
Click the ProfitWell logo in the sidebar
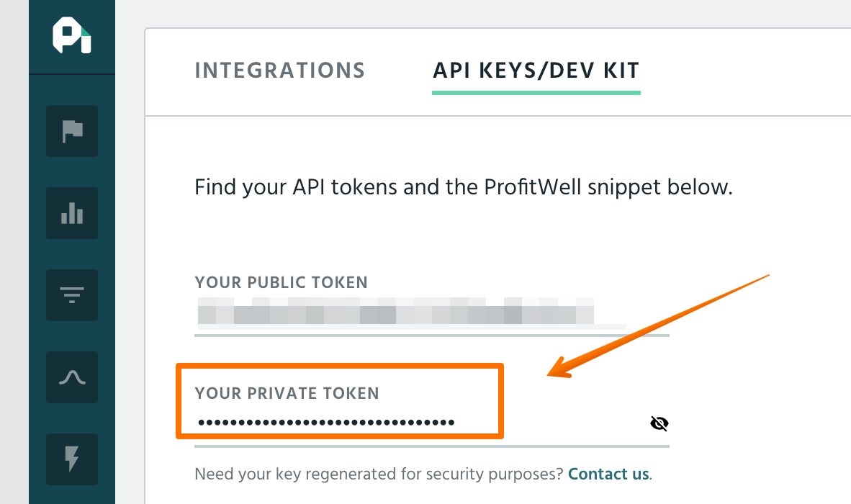pos(71,37)
